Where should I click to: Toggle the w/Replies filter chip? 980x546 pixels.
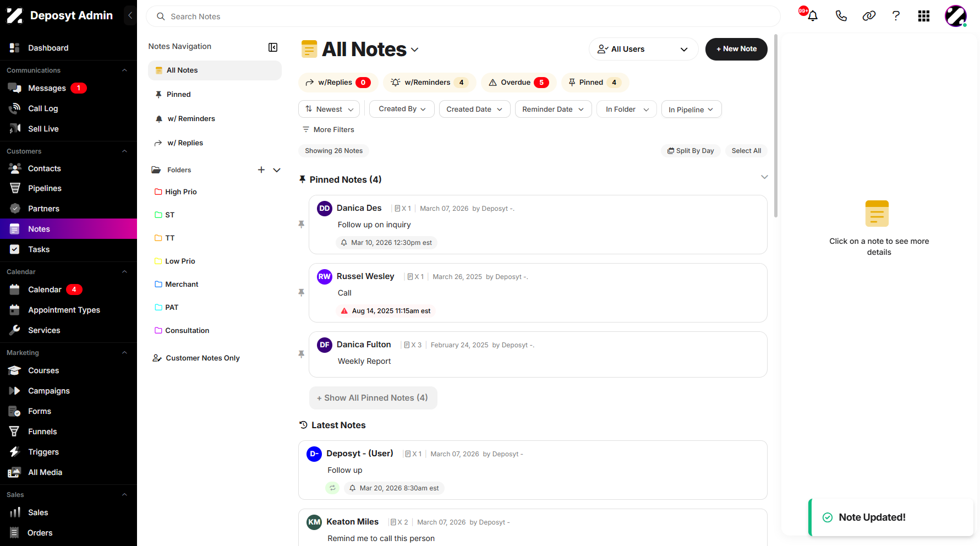[x=338, y=83]
